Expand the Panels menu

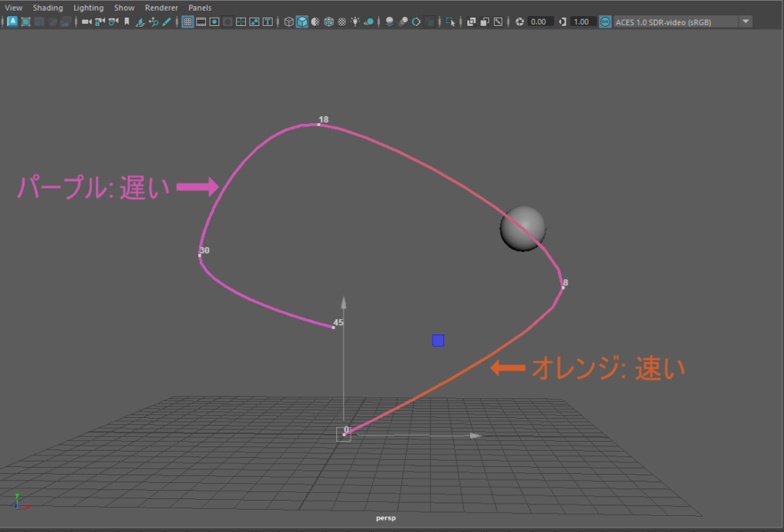[x=200, y=8]
